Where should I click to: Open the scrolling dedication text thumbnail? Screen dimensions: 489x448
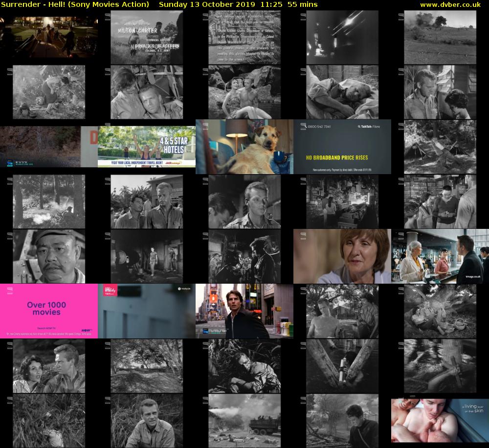(244, 38)
